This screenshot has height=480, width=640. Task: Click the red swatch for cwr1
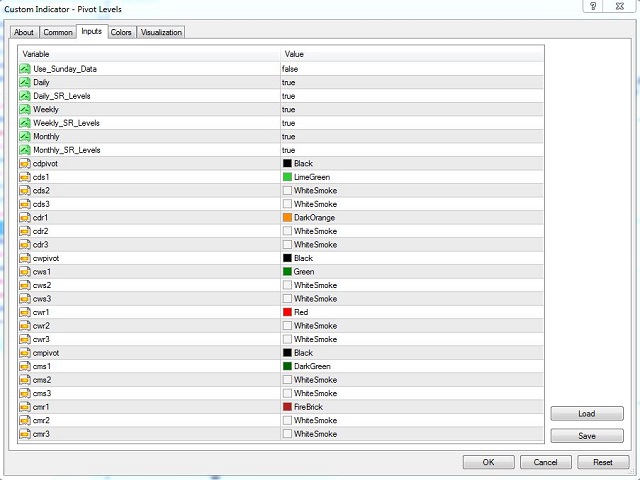coord(288,312)
